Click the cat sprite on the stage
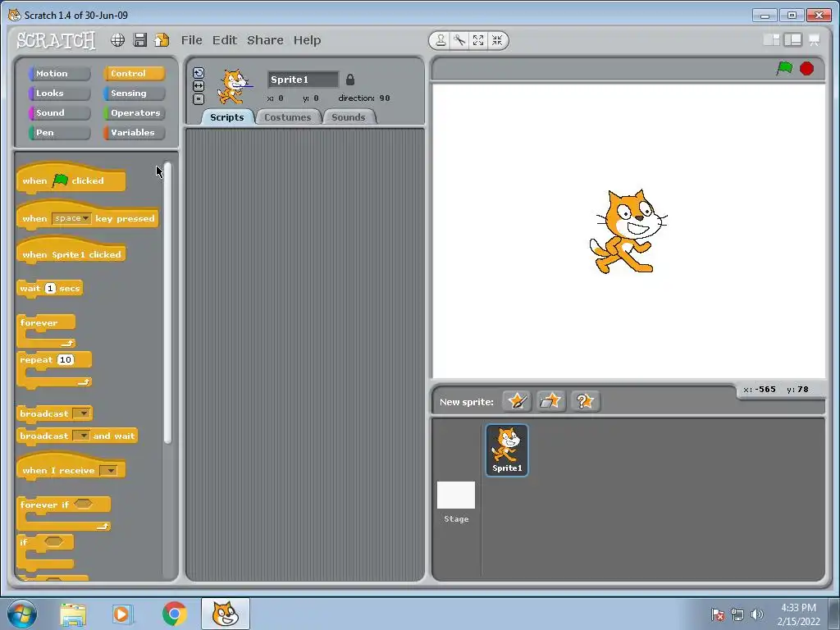Viewport: 840px width, 630px height. click(x=628, y=231)
